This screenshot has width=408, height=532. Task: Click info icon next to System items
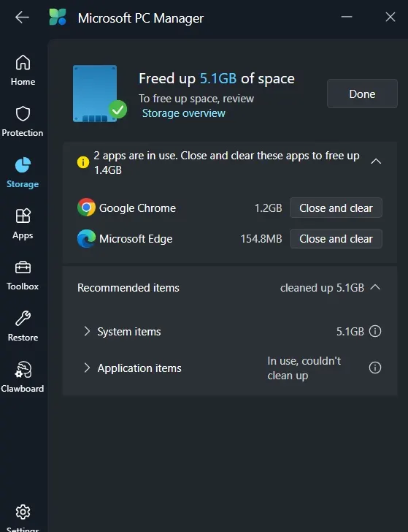pyautogui.click(x=375, y=331)
